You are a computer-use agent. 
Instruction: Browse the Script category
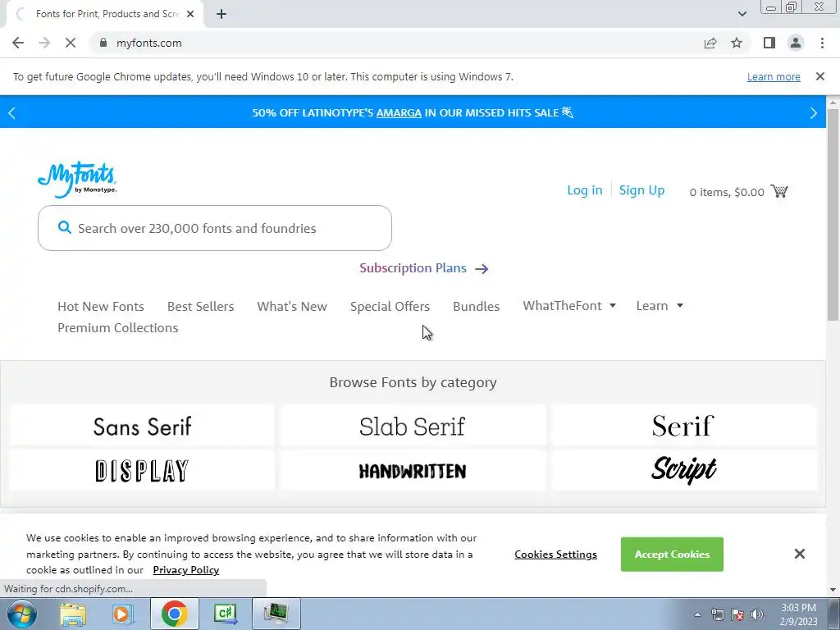(x=683, y=471)
